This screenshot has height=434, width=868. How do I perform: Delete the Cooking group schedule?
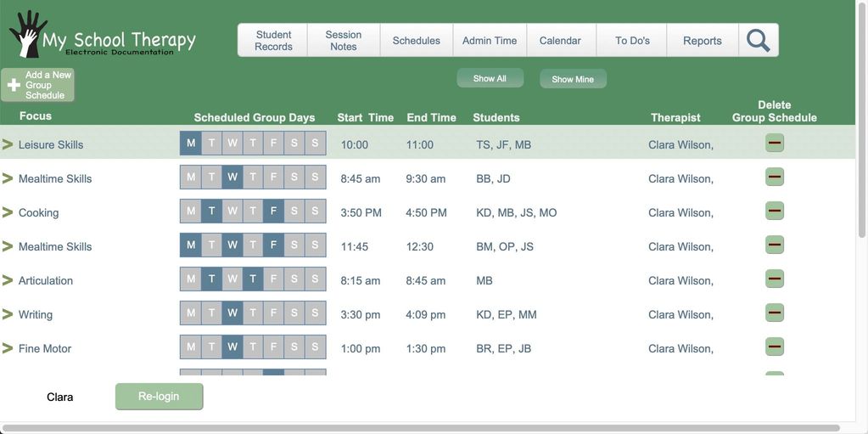[774, 211]
